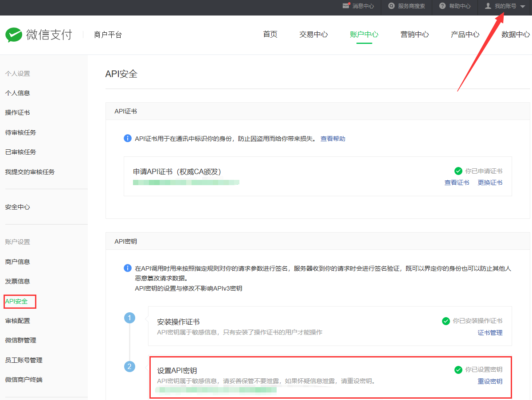Open 我的账号 menu text
Screen dimensions: 532x400
pos(505,6)
